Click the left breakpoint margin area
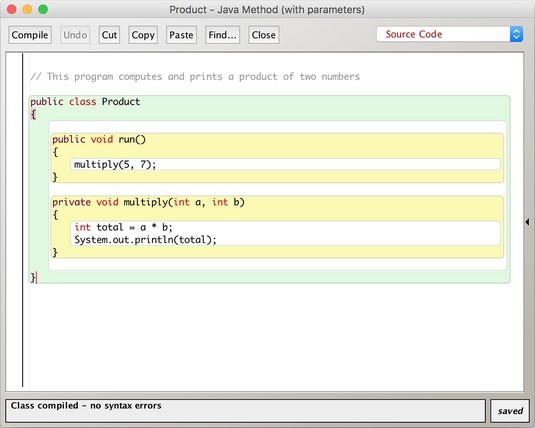Viewport: 535px width, 428px height. (x=14, y=220)
